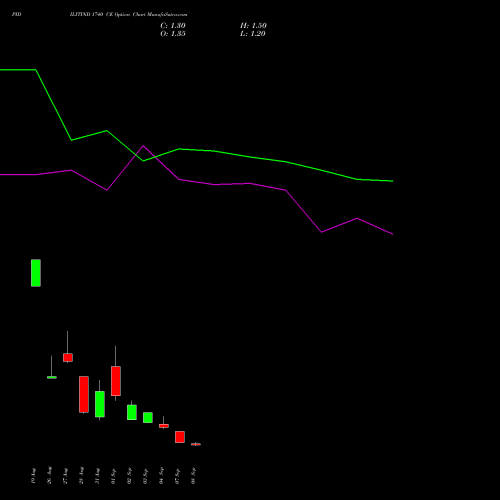Click the '08 Sep' date axis label
This screenshot has height=500, width=500.
(193, 476)
